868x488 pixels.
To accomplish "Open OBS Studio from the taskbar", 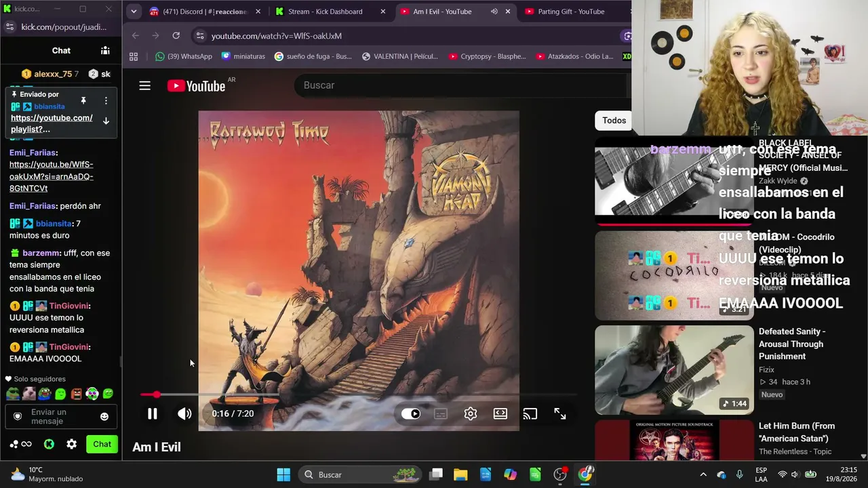I will click(x=560, y=474).
